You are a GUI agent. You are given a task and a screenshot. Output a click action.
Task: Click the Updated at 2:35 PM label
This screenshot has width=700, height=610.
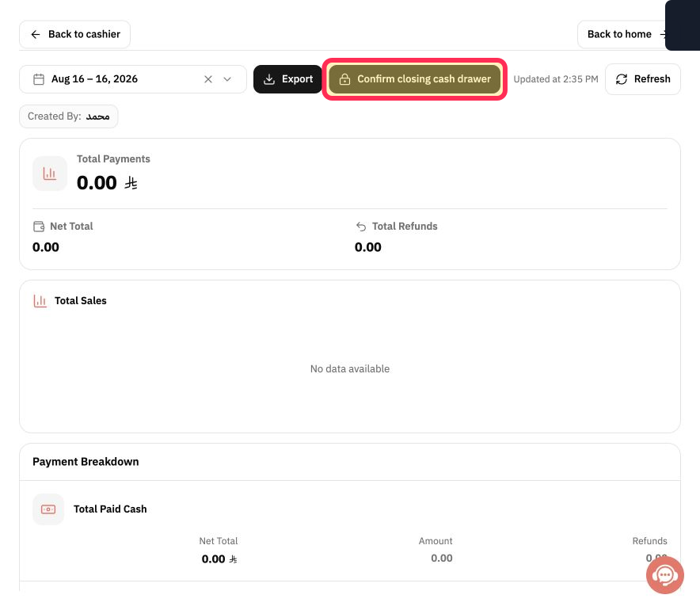[x=556, y=79]
